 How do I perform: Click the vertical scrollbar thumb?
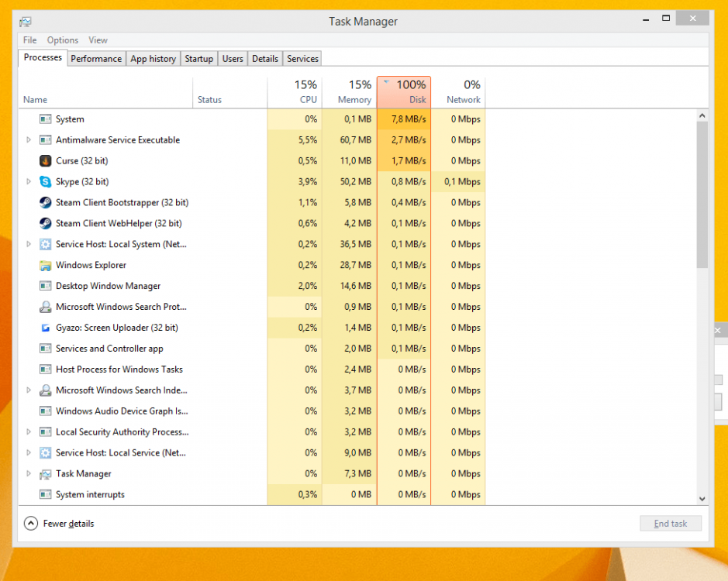click(x=702, y=195)
